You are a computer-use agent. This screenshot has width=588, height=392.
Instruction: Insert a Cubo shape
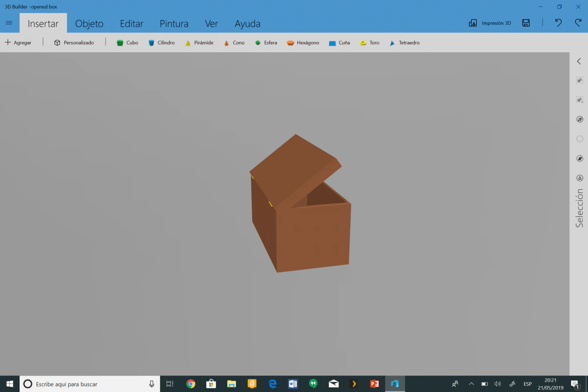[x=127, y=43]
